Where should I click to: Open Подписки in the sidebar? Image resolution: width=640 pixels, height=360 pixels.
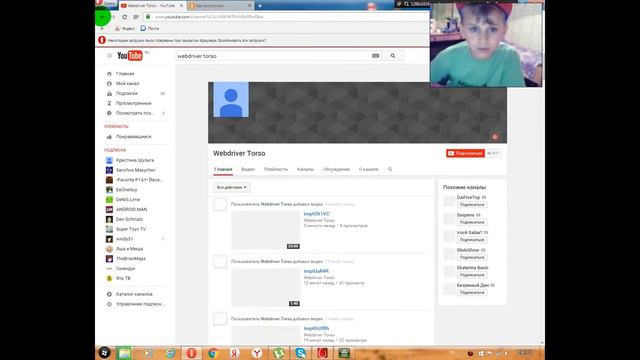coord(127,93)
